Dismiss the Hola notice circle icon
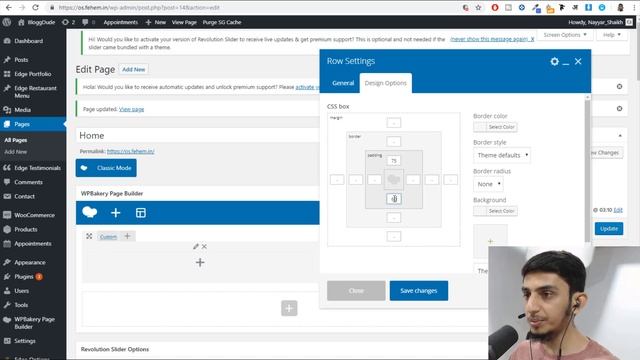 pyautogui.click(x=619, y=87)
